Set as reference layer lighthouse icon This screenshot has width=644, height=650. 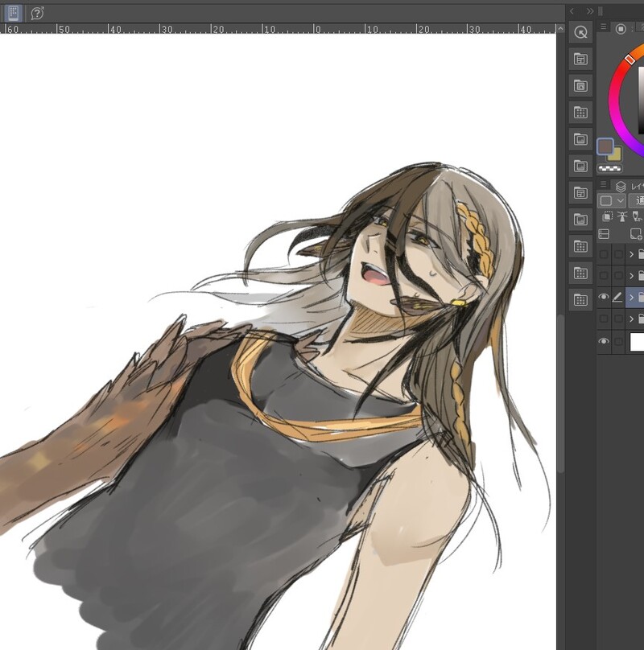click(x=621, y=216)
